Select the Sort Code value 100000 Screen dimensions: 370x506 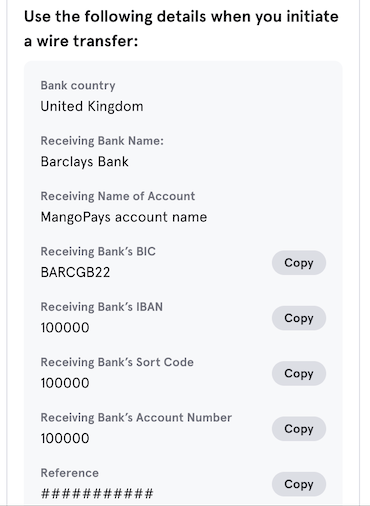tap(65, 383)
